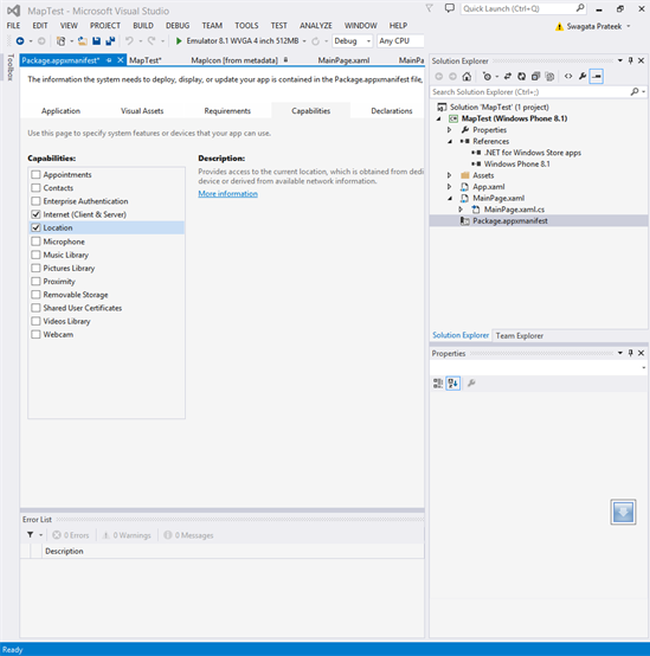The width and height of the screenshot is (650, 656).
Task: Click the Error List filter icon
Action: [x=30, y=535]
